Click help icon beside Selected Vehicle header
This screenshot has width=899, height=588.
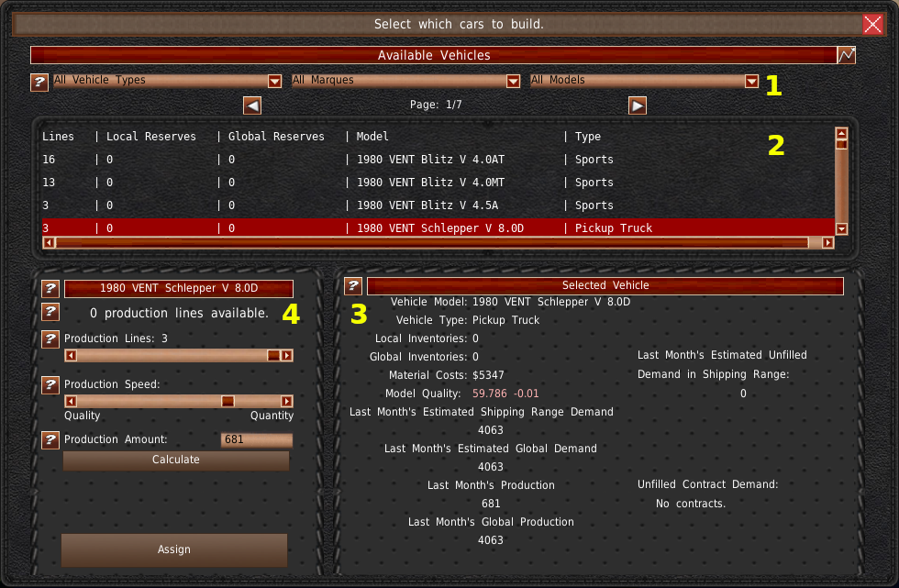pyautogui.click(x=353, y=286)
